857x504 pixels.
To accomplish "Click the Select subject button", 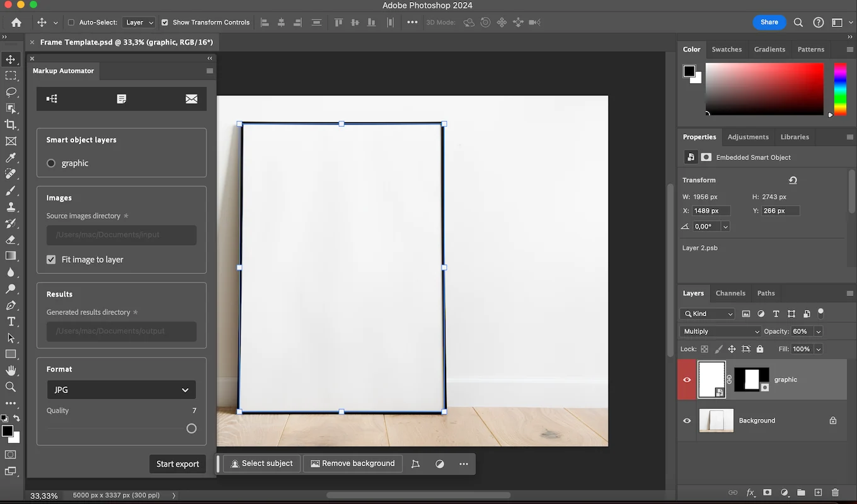I will [262, 464].
